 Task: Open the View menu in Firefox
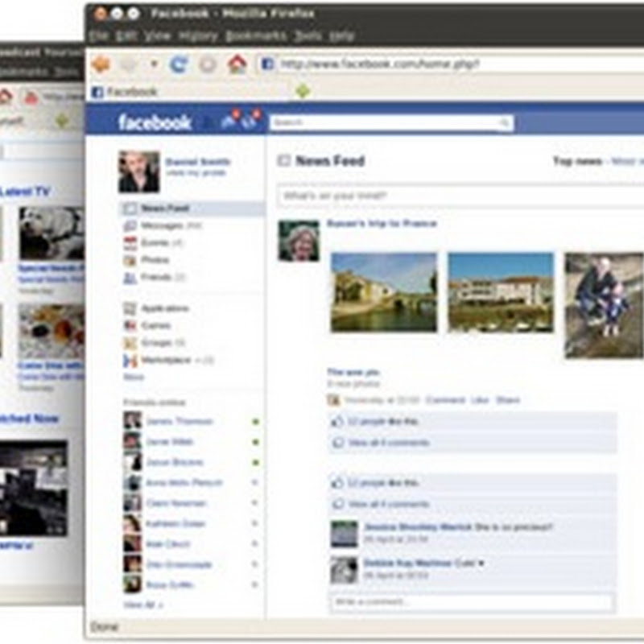pos(158,36)
